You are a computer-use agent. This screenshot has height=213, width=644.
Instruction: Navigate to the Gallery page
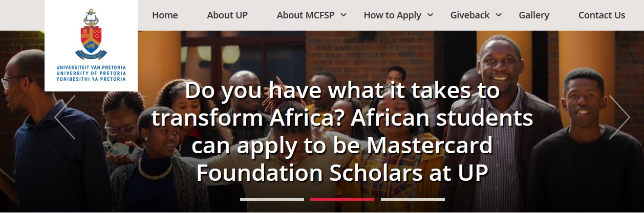click(x=534, y=15)
